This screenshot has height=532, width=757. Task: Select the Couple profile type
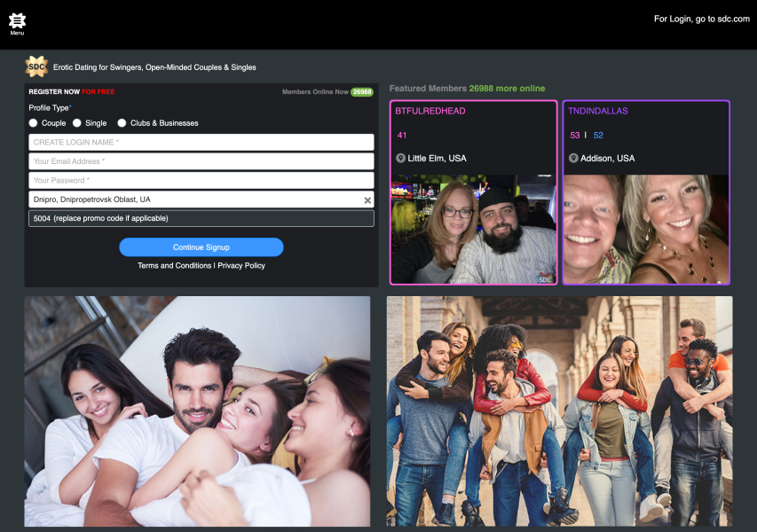tap(33, 123)
